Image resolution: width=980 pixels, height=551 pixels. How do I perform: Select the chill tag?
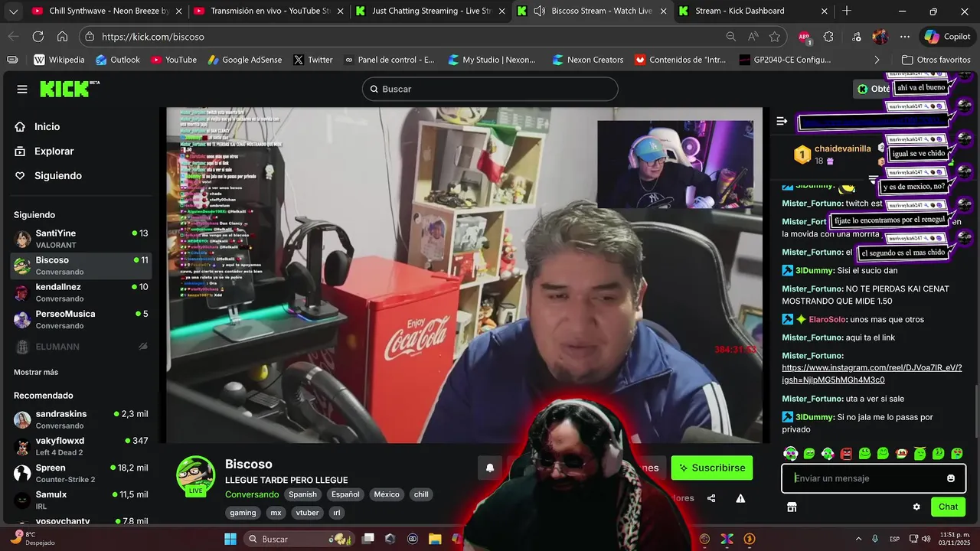click(421, 494)
